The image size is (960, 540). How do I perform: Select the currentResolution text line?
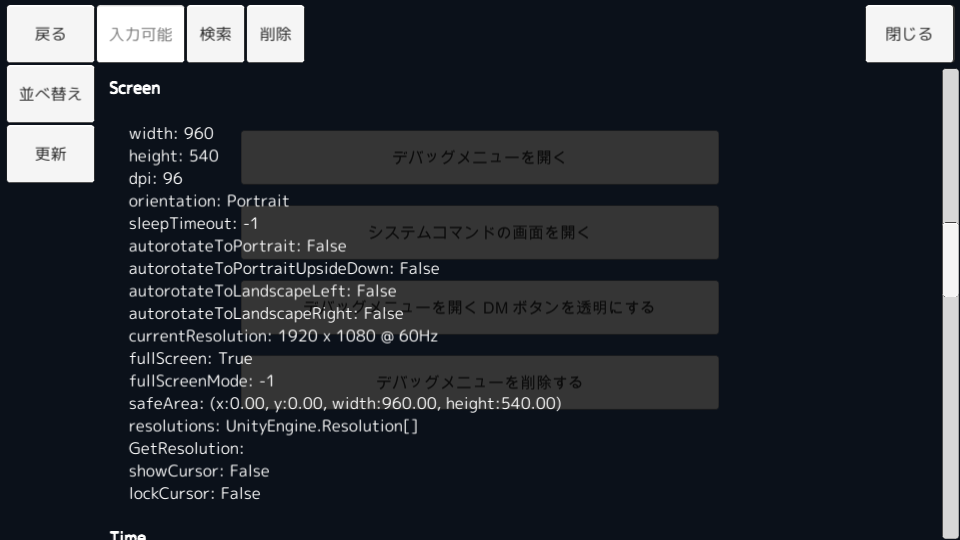click(x=283, y=336)
